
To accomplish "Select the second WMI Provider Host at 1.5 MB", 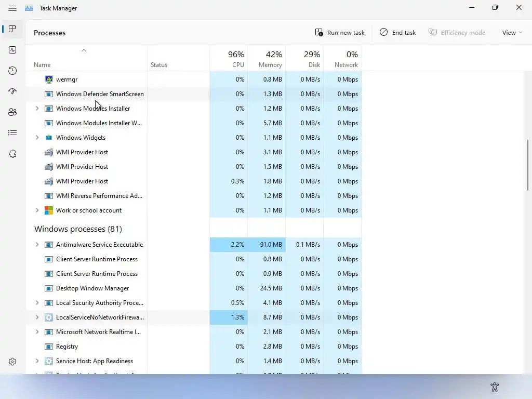I will pyautogui.click(x=193, y=167).
